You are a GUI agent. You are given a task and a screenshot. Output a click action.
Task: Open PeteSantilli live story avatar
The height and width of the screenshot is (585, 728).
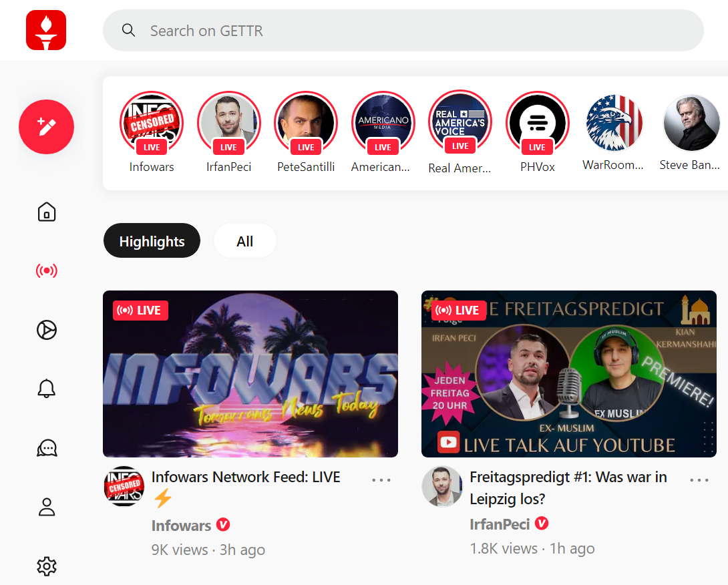click(x=305, y=123)
